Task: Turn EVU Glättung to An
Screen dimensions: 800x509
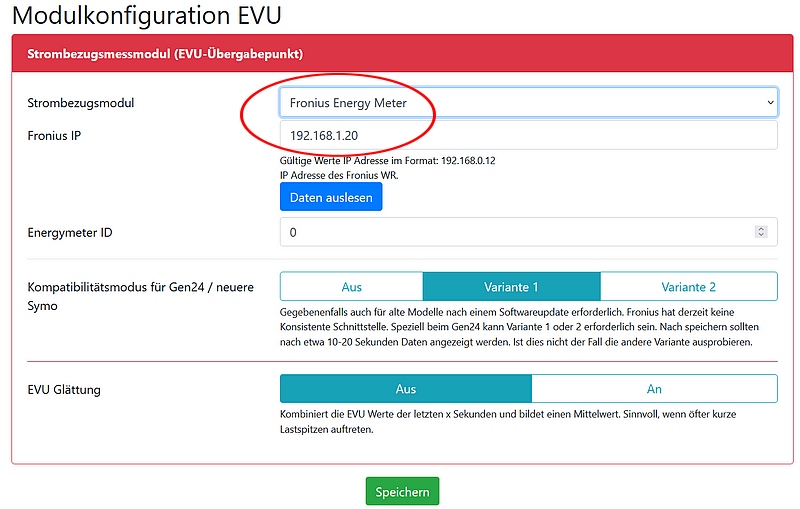Action: [655, 389]
